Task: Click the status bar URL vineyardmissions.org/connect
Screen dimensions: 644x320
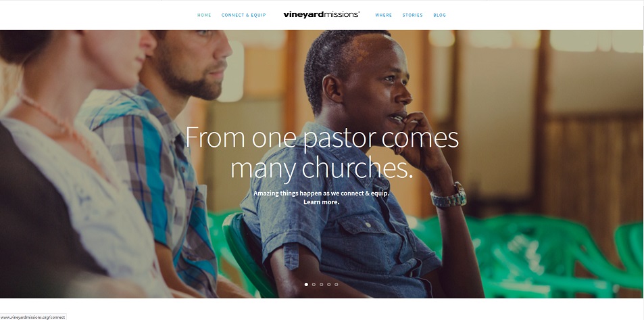Action: click(x=33, y=317)
